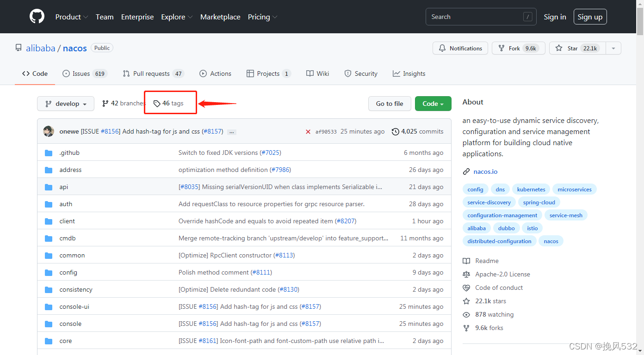Open the nacos.io website link
This screenshot has height=355, width=644.
tap(485, 171)
